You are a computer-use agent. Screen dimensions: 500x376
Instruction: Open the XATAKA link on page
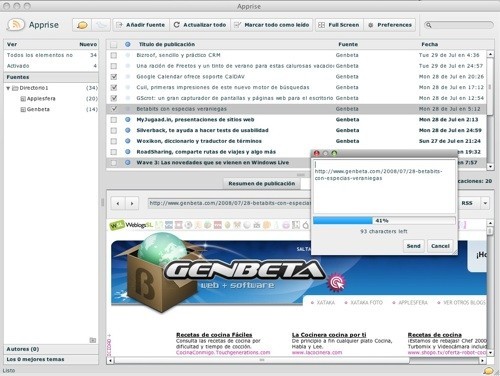[325, 302]
